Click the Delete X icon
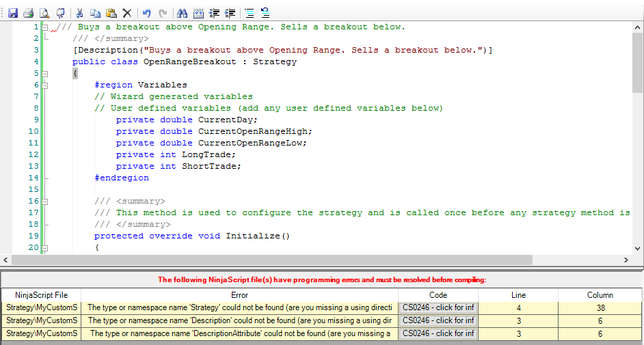644x345 pixels. coord(126,13)
